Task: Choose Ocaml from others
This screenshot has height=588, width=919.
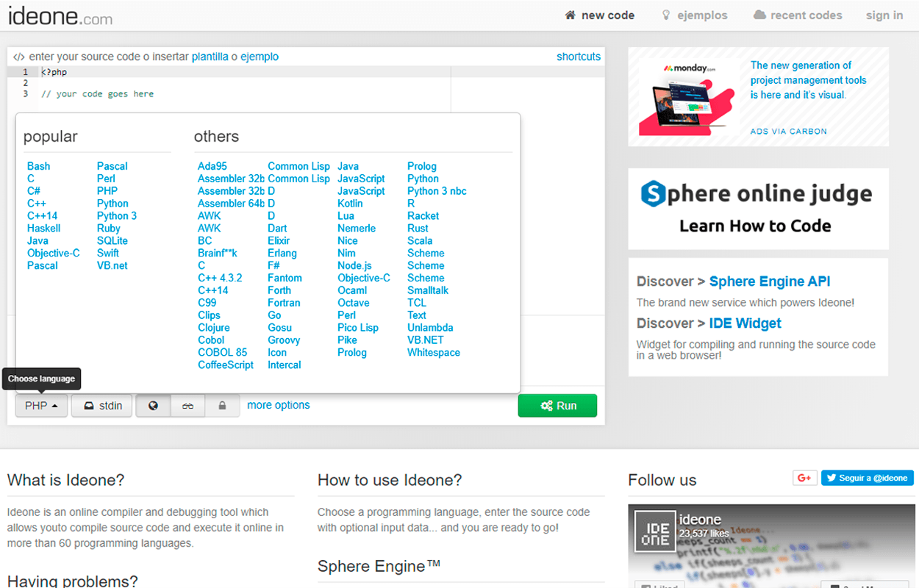Action: pyautogui.click(x=352, y=290)
